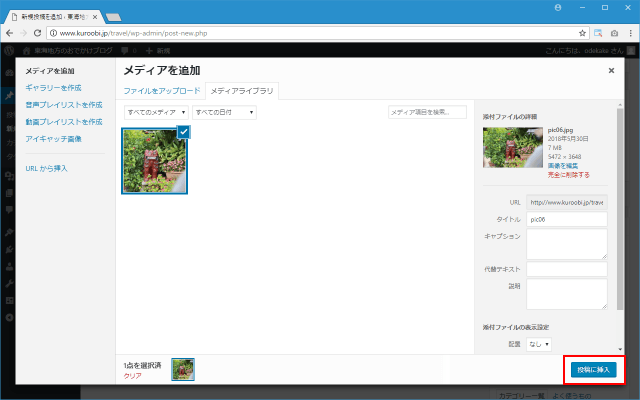Click the 投稿に挿入 button
The width and height of the screenshot is (640, 400).
[x=593, y=370]
